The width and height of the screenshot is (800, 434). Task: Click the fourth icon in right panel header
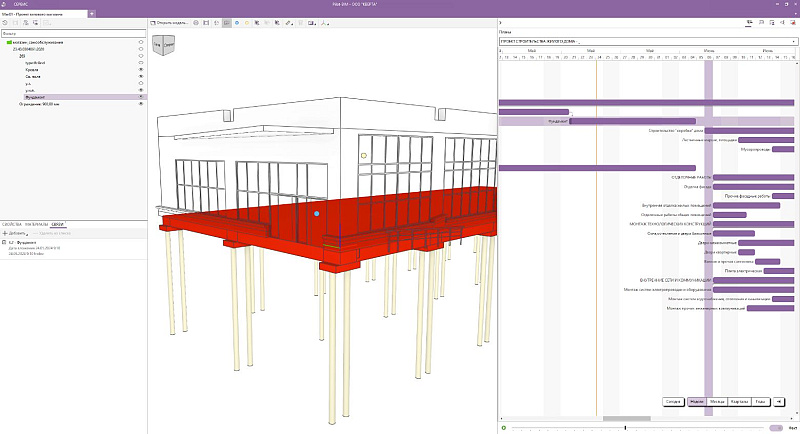(782, 23)
